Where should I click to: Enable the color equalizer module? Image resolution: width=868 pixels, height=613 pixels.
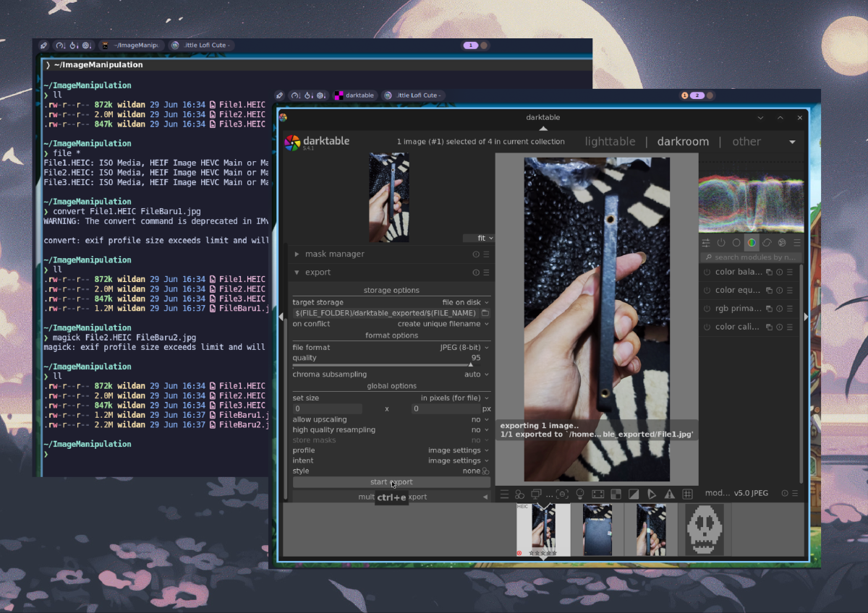pos(707,291)
